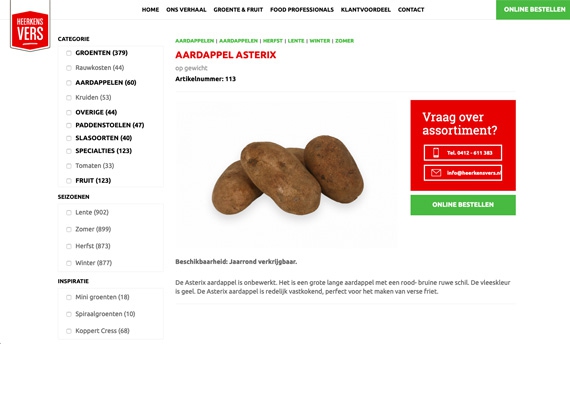Tick the Rauwkosten checkbox
This screenshot has height=400, width=570.
point(69,68)
